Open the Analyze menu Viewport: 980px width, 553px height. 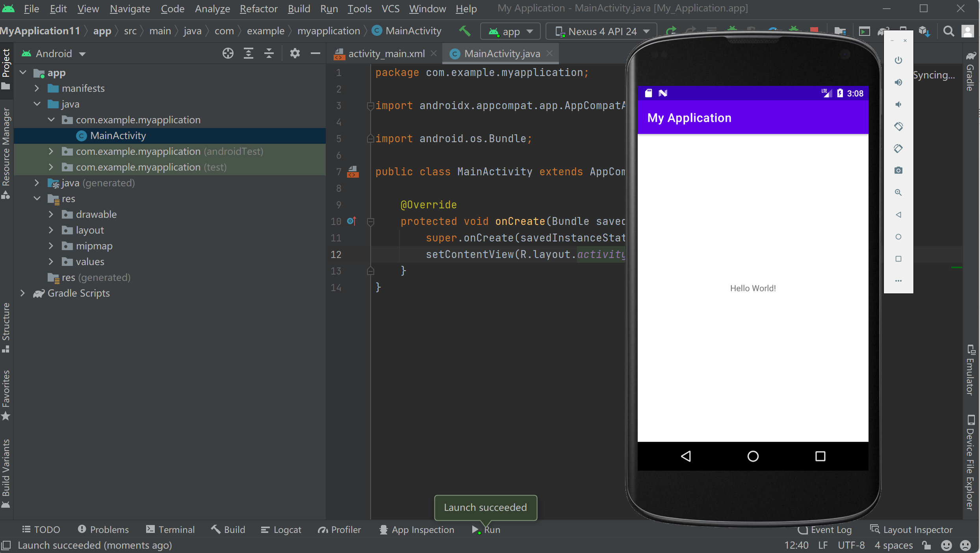point(212,9)
